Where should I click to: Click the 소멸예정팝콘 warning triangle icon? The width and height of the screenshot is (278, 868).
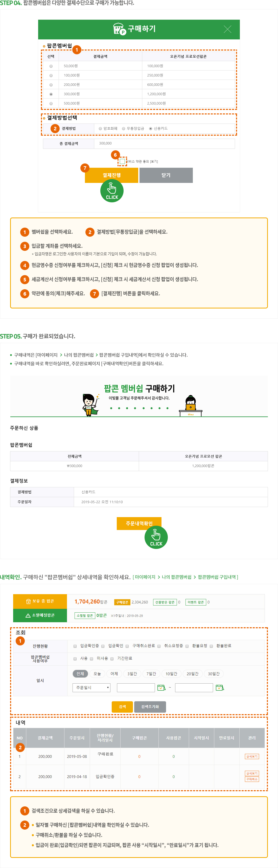point(28,615)
